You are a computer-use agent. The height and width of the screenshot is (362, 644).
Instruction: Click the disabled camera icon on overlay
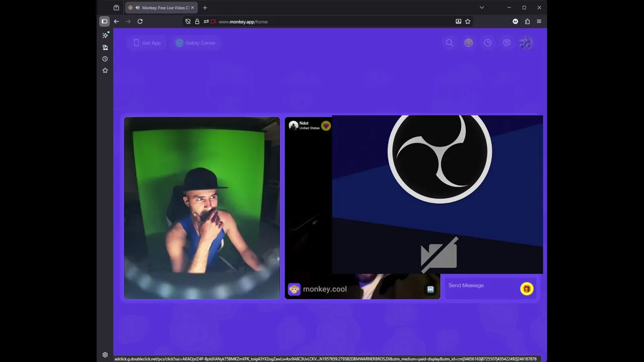click(439, 255)
